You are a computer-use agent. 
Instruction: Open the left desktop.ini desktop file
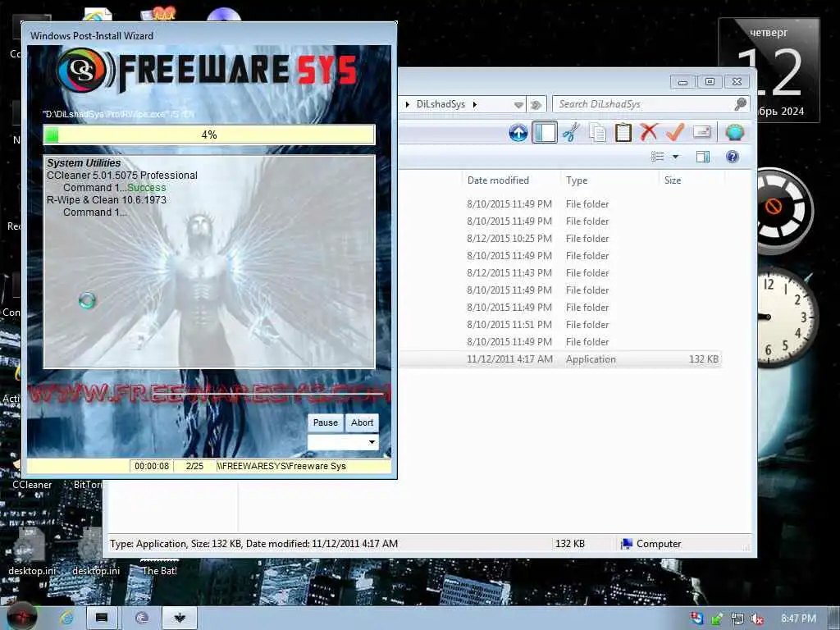click(x=32, y=552)
